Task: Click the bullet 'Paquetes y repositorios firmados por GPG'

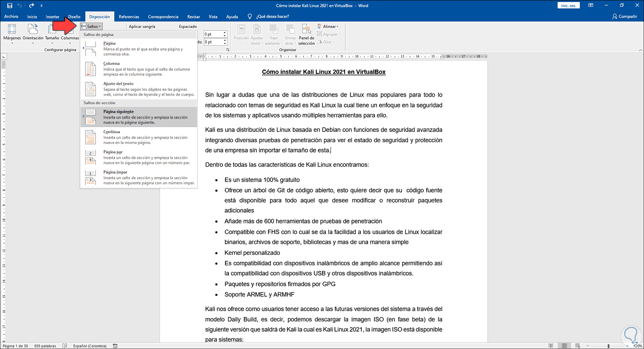Action: (280, 284)
